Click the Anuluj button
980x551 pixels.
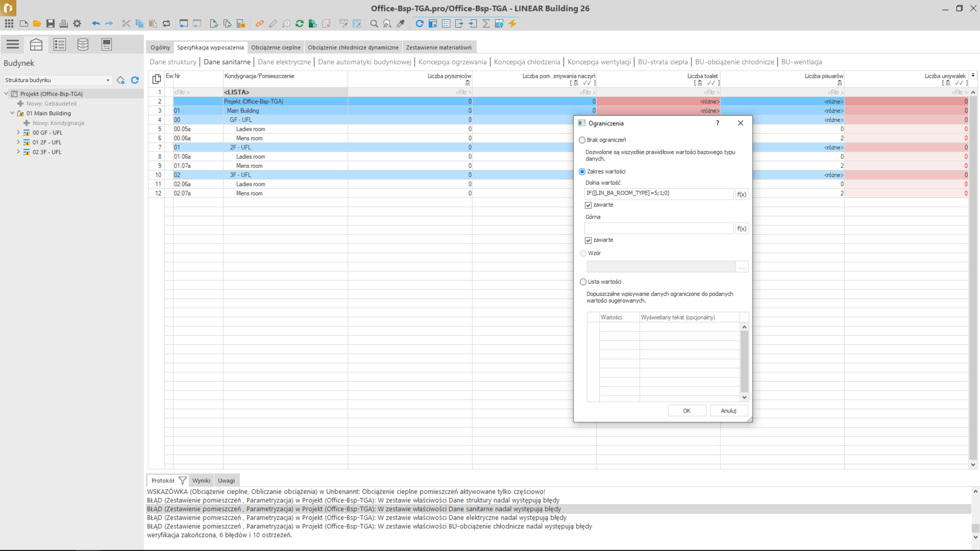tap(728, 410)
